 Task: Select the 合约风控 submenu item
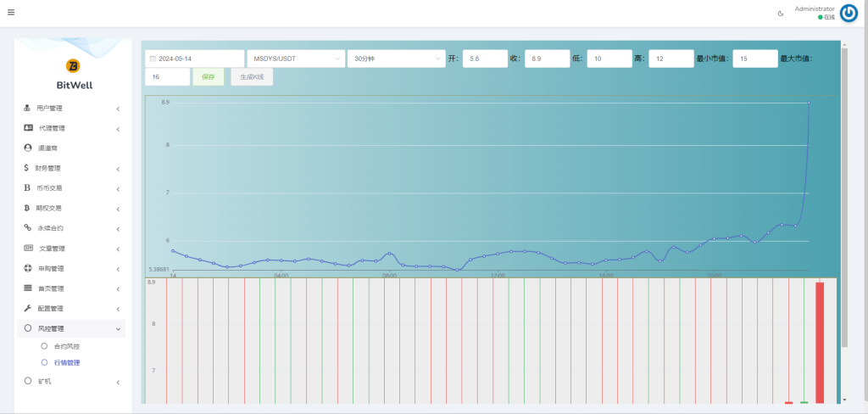click(66, 346)
